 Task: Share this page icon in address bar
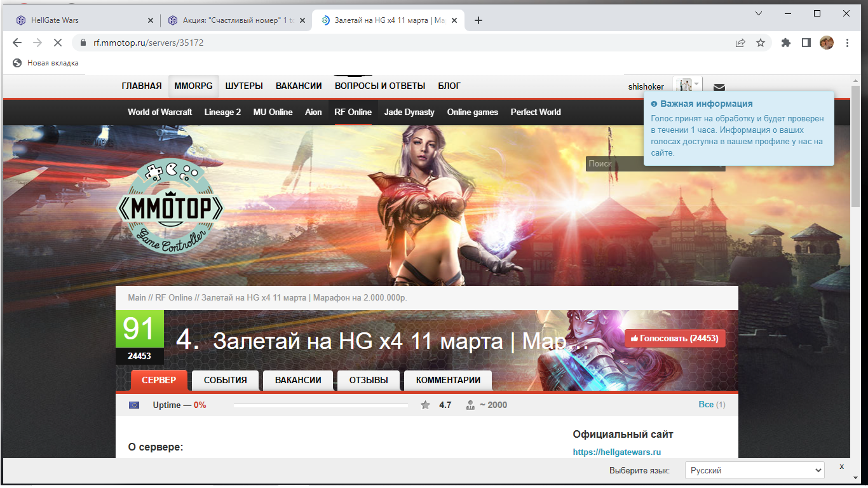(x=740, y=43)
